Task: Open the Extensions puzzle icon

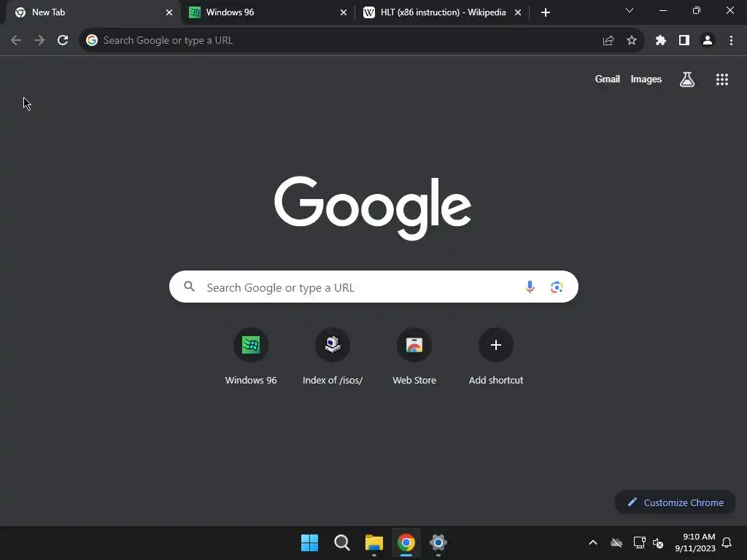Action: (x=661, y=41)
